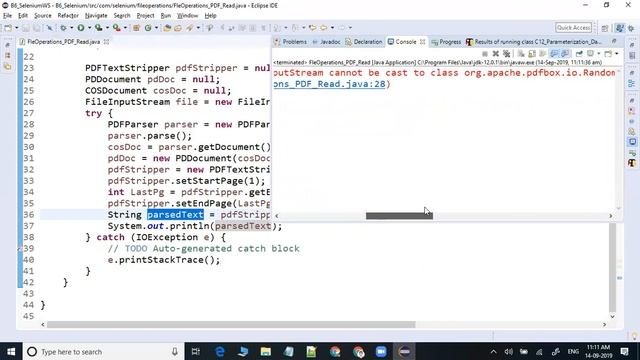Switch to the Progress tab
This screenshot has width=640, height=360.
[446, 42]
